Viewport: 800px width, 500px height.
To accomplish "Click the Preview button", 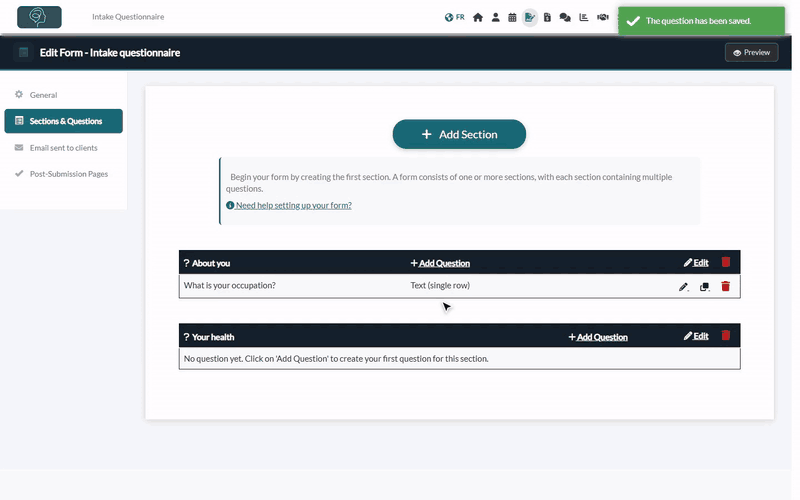I will pos(752,53).
